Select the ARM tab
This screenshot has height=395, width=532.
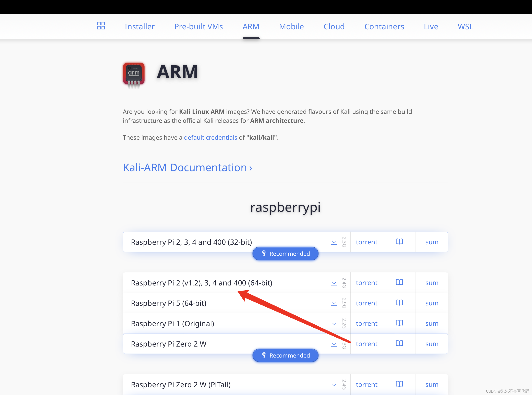click(x=251, y=26)
